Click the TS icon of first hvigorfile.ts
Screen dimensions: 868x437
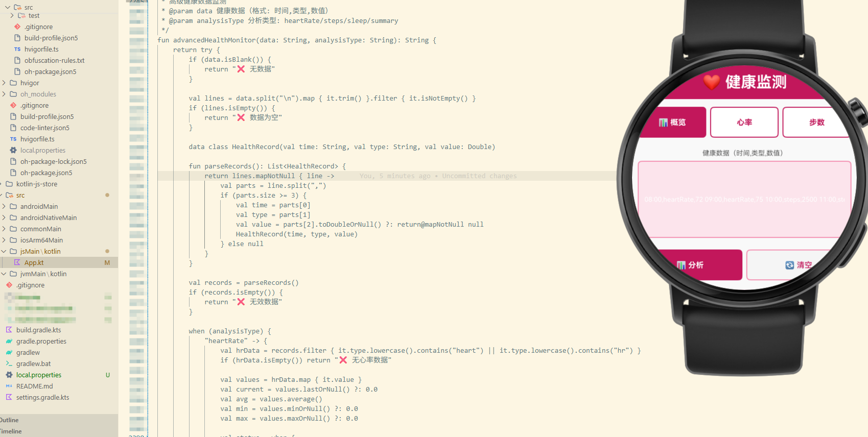[17, 50]
